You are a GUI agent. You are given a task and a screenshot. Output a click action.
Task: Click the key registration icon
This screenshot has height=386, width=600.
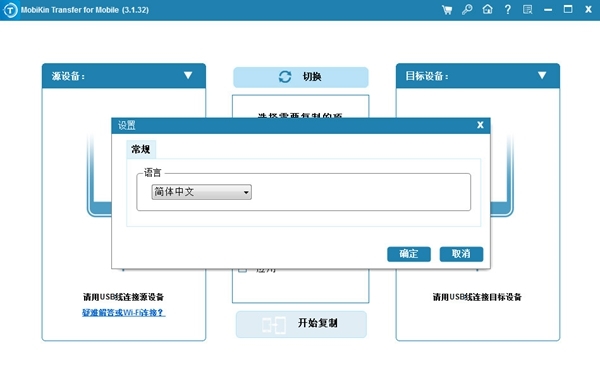[x=467, y=10]
